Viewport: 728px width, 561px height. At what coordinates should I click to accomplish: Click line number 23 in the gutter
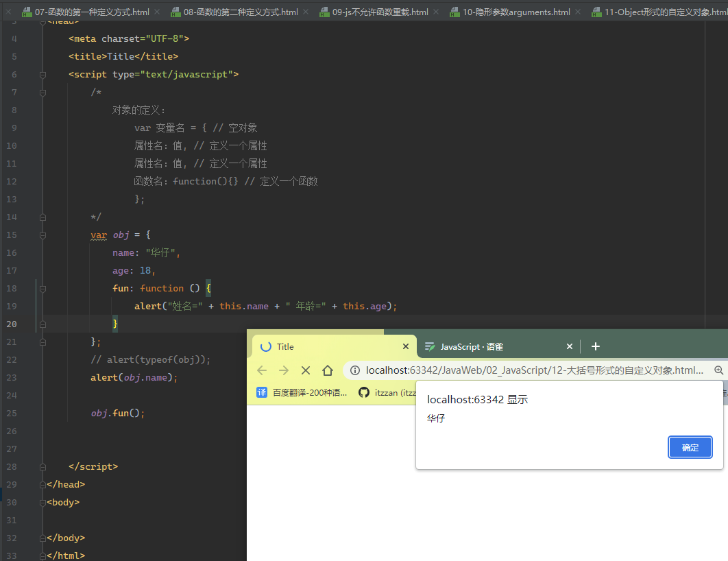pos(12,378)
